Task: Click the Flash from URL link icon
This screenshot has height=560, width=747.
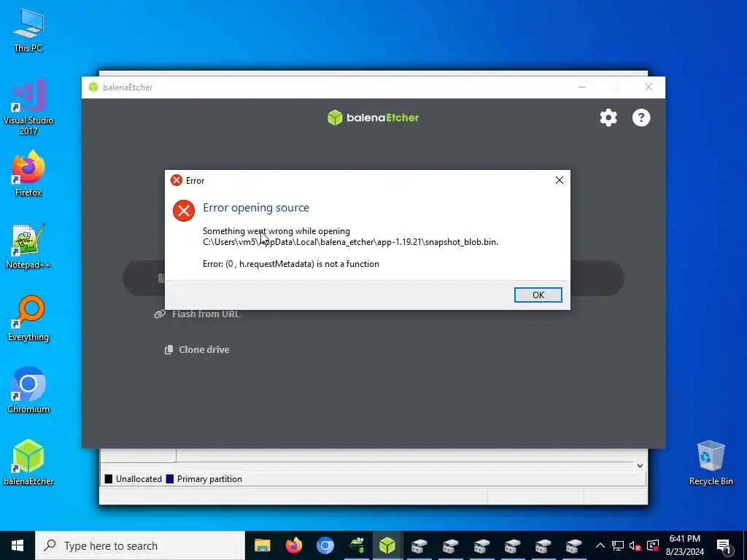Action: (160, 314)
